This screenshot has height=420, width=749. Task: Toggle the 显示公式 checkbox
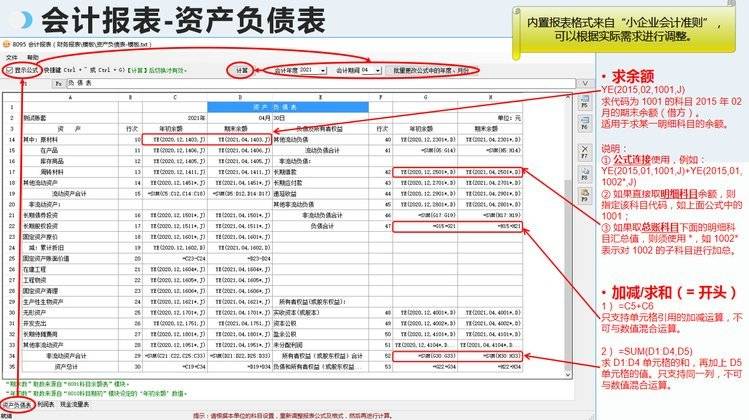coord(9,71)
